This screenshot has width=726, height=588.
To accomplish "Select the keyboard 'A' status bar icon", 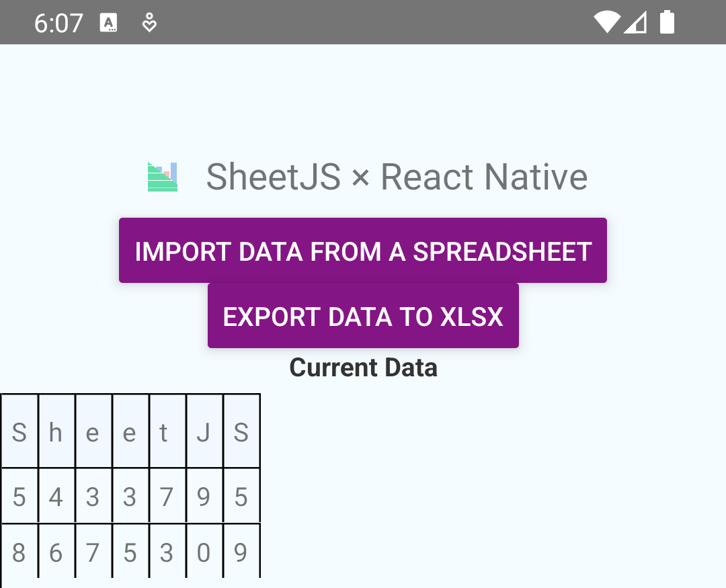I will coord(110,22).
